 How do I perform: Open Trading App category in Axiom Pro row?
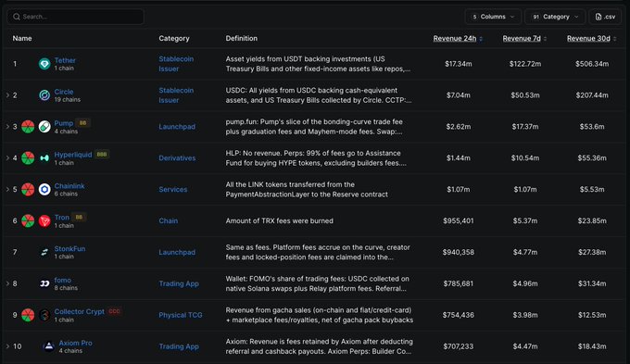(x=179, y=346)
